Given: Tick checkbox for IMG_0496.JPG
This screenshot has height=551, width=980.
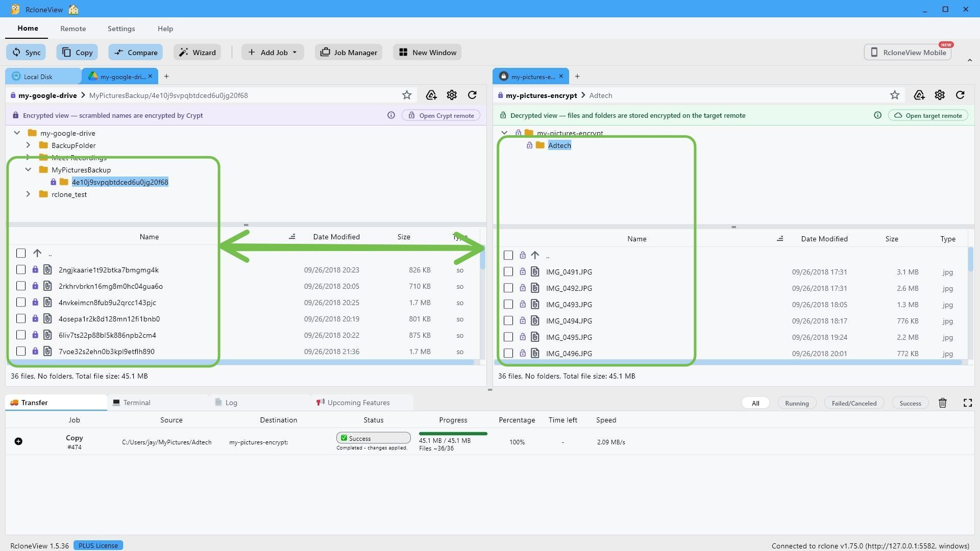Looking at the screenshot, I should [508, 353].
